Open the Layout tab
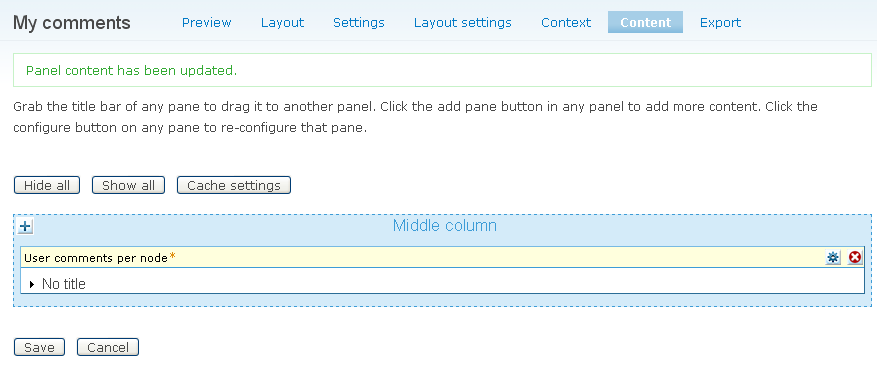Viewport: 877px width, 365px height. 282,22
